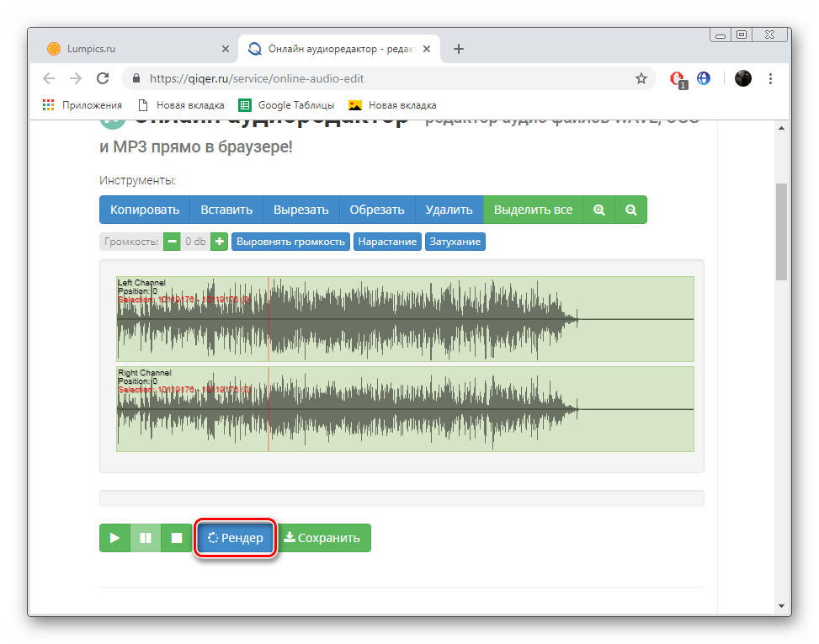Image resolution: width=819 pixels, height=644 pixels.
Task: Click the address bar URL field
Action: 379,78
